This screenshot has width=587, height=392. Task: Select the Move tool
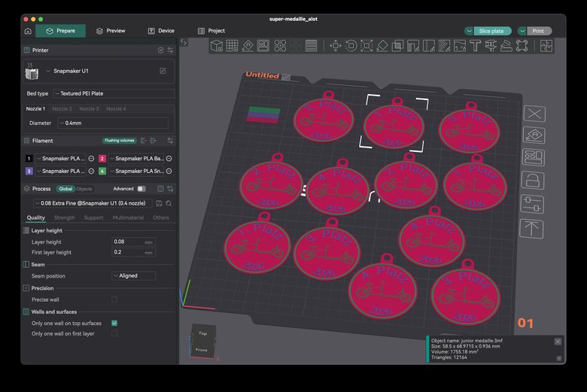[335, 46]
